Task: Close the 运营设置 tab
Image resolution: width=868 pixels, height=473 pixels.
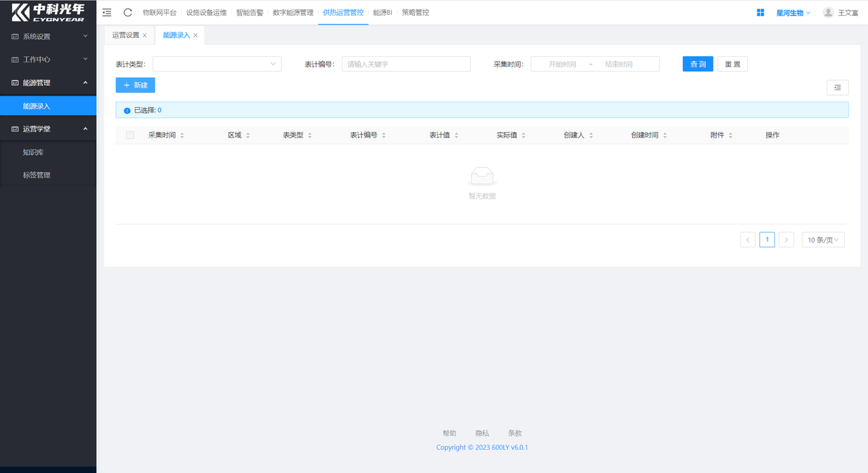Action: pos(144,35)
